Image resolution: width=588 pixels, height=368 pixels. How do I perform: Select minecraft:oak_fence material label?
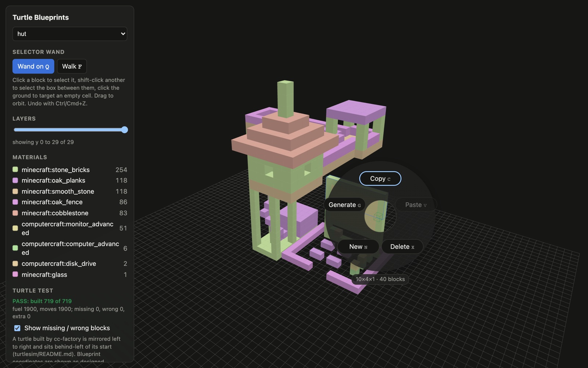(x=52, y=202)
